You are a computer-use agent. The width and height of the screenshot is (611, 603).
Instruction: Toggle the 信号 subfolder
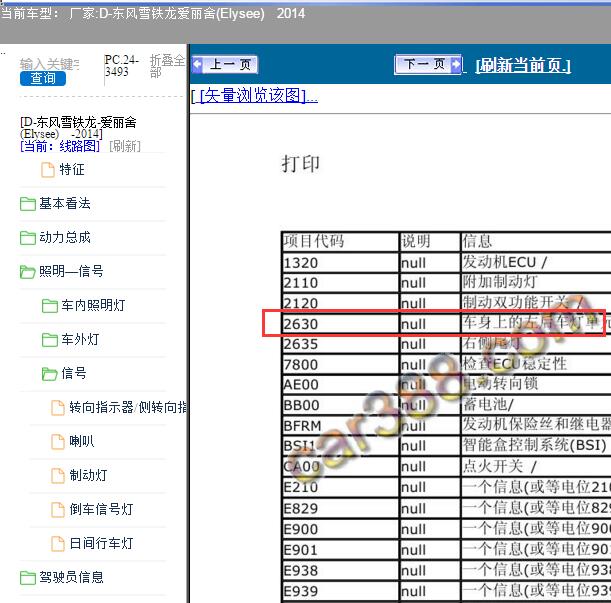pyautogui.click(x=74, y=373)
